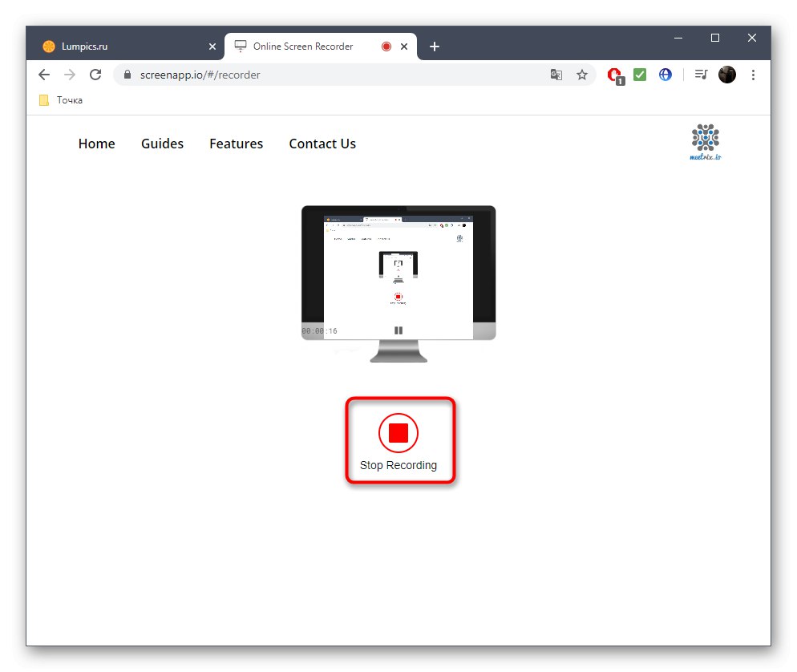Screen dimensions: 797x672
Task: Go back using the navigation arrow
Action: pyautogui.click(x=44, y=74)
